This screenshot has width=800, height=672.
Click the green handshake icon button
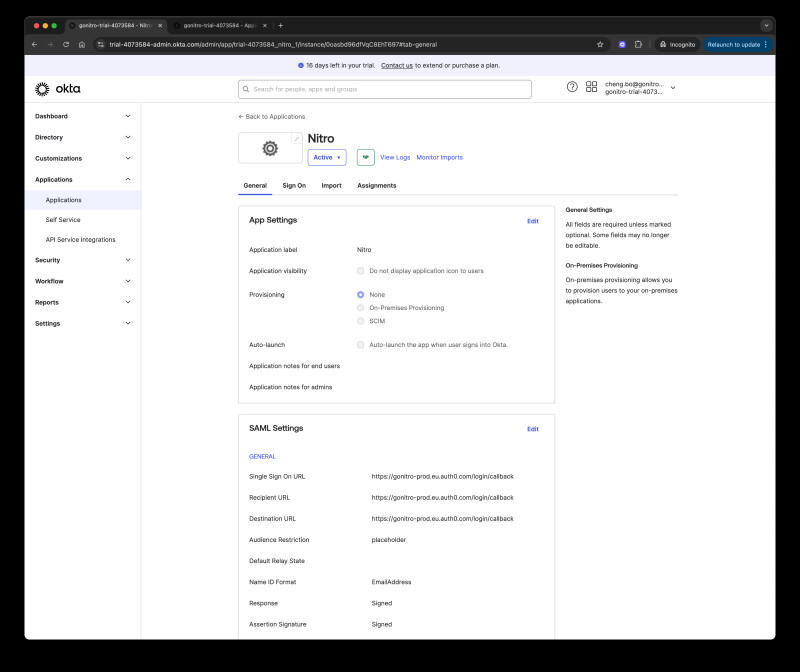tap(365, 157)
